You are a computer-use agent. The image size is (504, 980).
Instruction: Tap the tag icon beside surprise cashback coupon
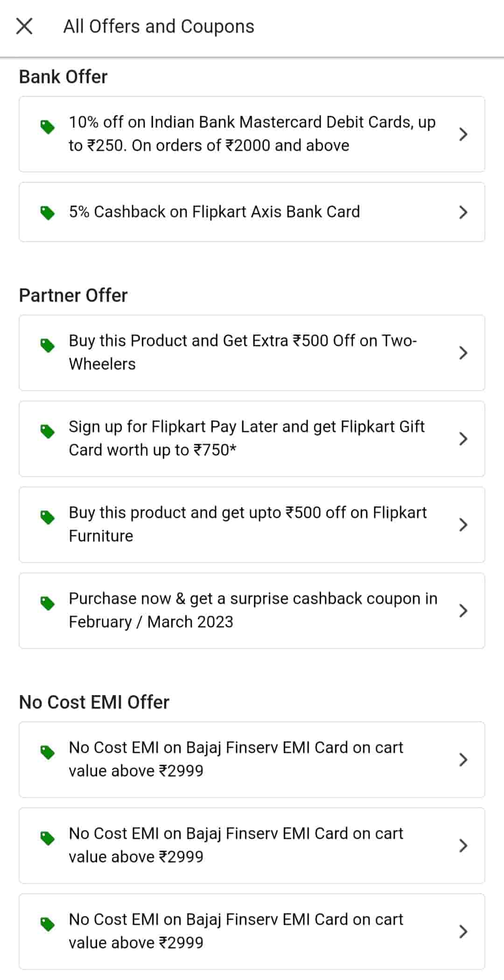click(48, 603)
